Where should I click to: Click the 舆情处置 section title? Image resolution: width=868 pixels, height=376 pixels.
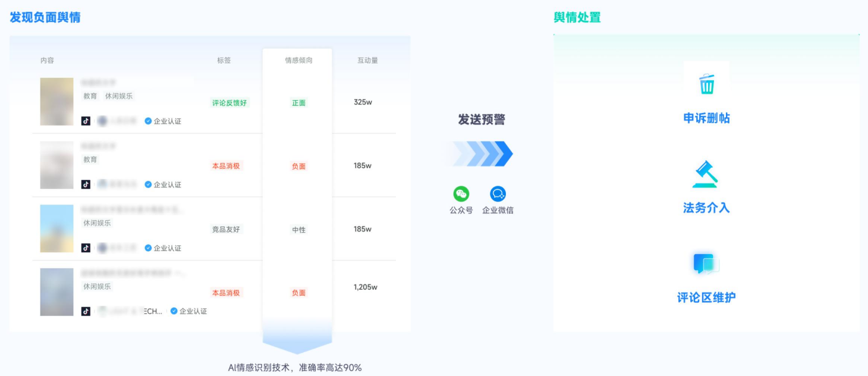point(577,17)
